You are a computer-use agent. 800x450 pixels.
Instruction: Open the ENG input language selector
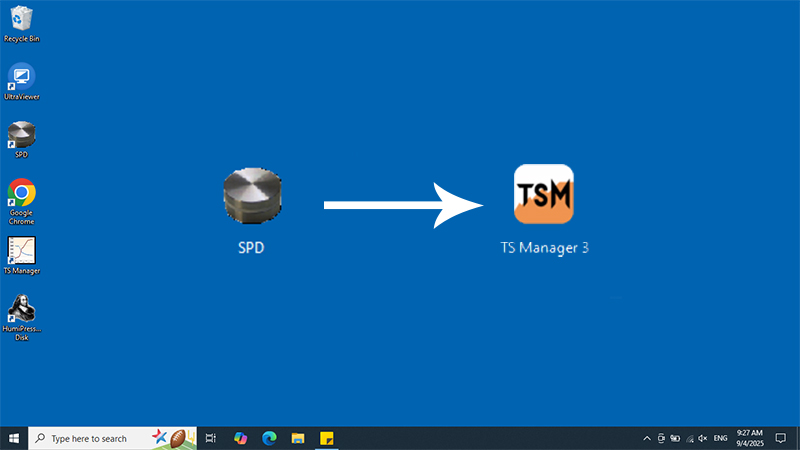point(720,438)
